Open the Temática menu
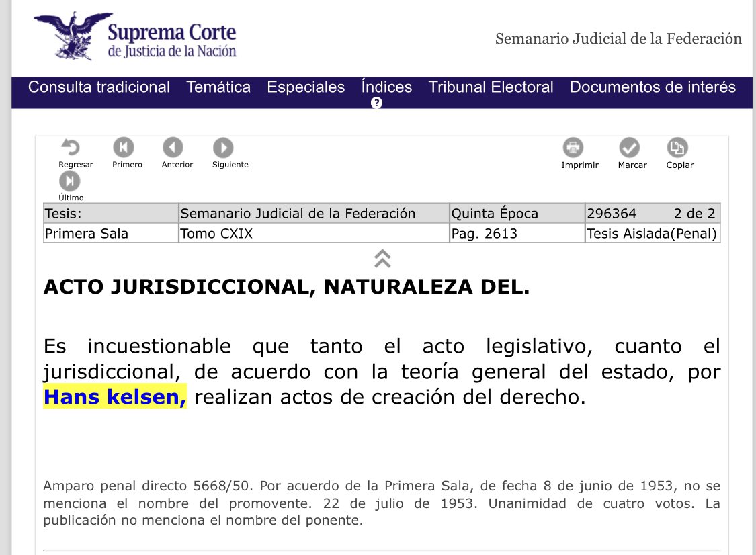 pos(218,87)
